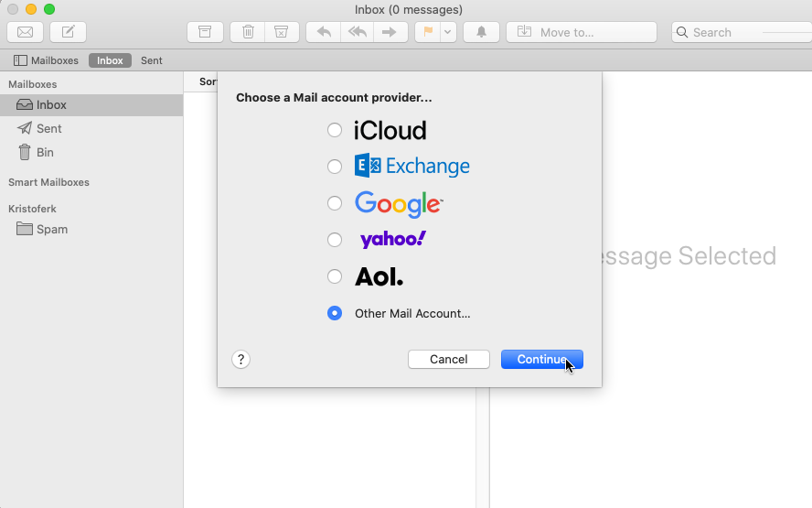Click the Get Mail envelope icon
The width and height of the screenshot is (812, 508).
tap(25, 32)
